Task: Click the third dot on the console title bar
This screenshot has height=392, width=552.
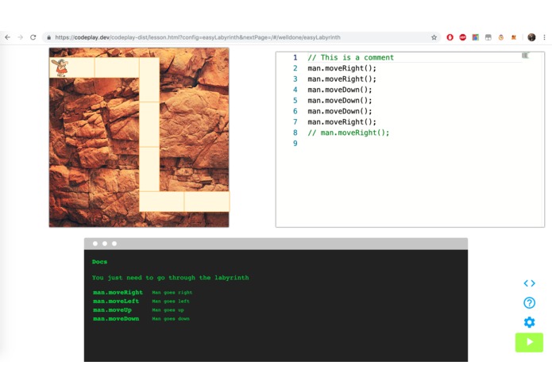Action: point(114,244)
